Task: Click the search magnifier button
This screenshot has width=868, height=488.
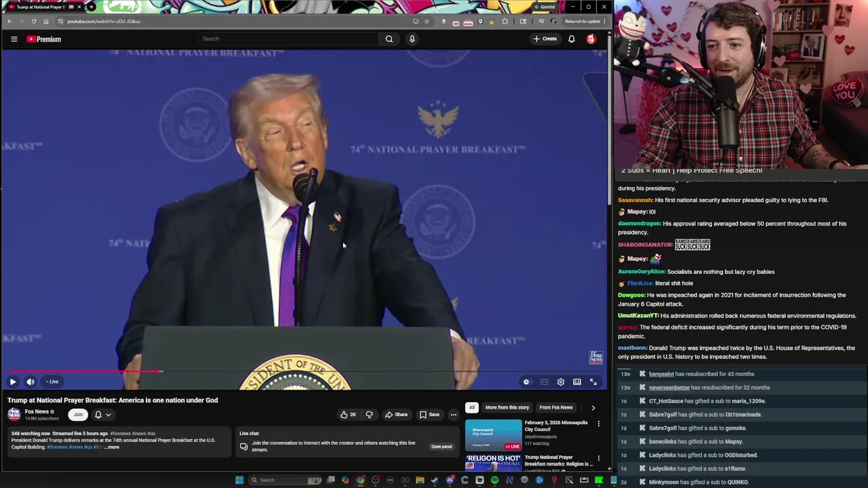Action: pyautogui.click(x=389, y=39)
